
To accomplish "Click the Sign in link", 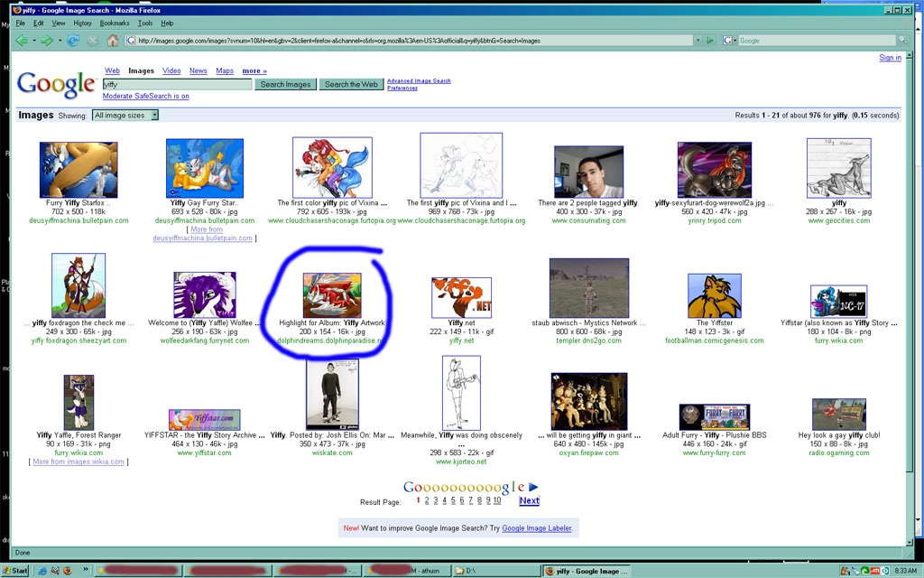I will 890,57.
